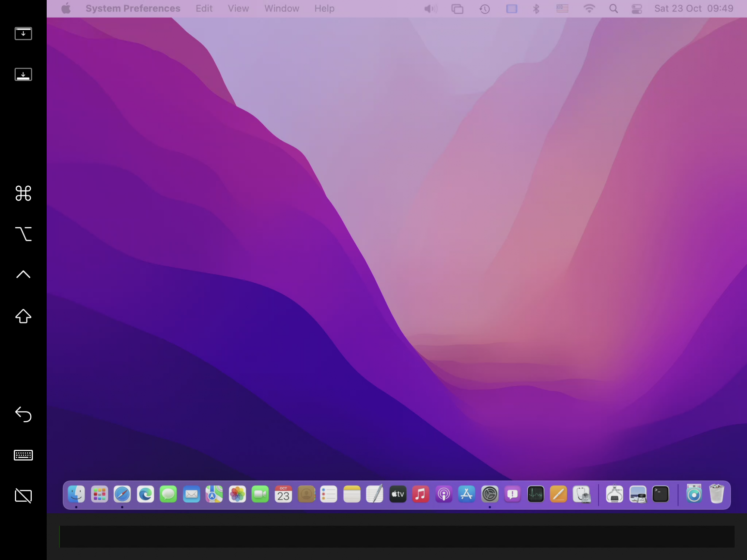Tap the Undo arrow in the sidebar
Image resolution: width=747 pixels, height=560 pixels.
coord(23,414)
